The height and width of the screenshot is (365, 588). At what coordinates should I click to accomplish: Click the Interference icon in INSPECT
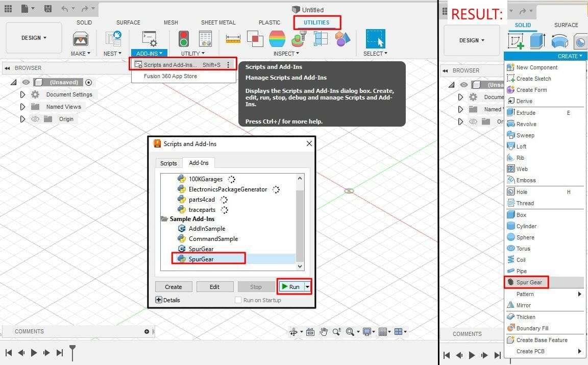click(255, 39)
